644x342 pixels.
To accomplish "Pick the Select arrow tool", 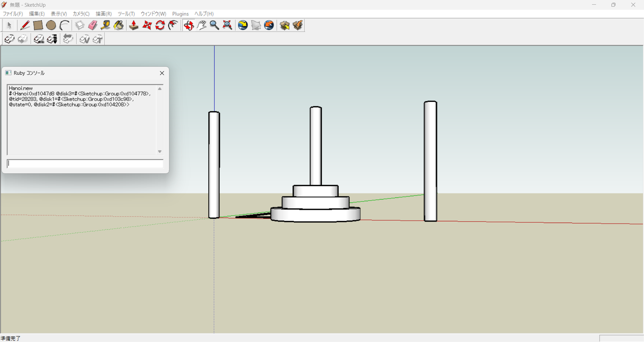I will [x=9, y=25].
